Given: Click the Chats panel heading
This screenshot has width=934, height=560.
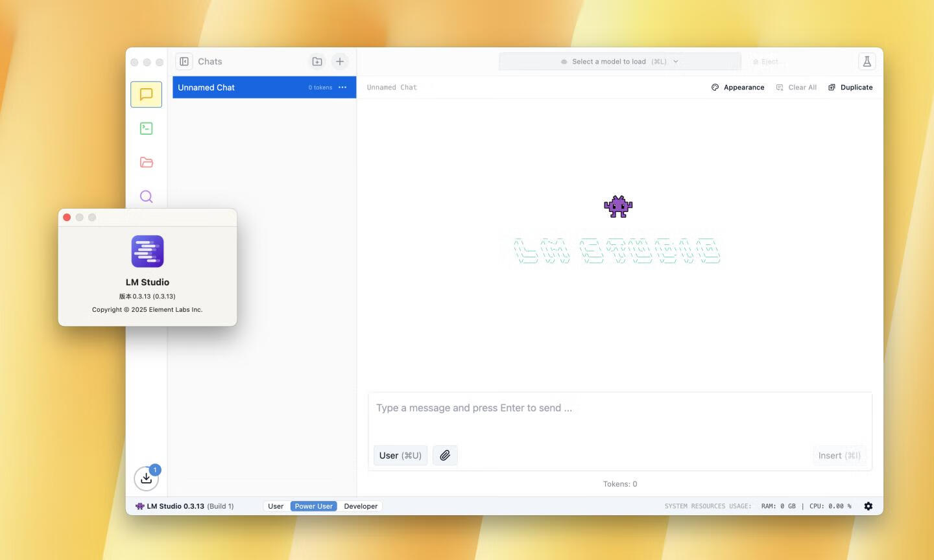Looking at the screenshot, I should click(x=210, y=62).
